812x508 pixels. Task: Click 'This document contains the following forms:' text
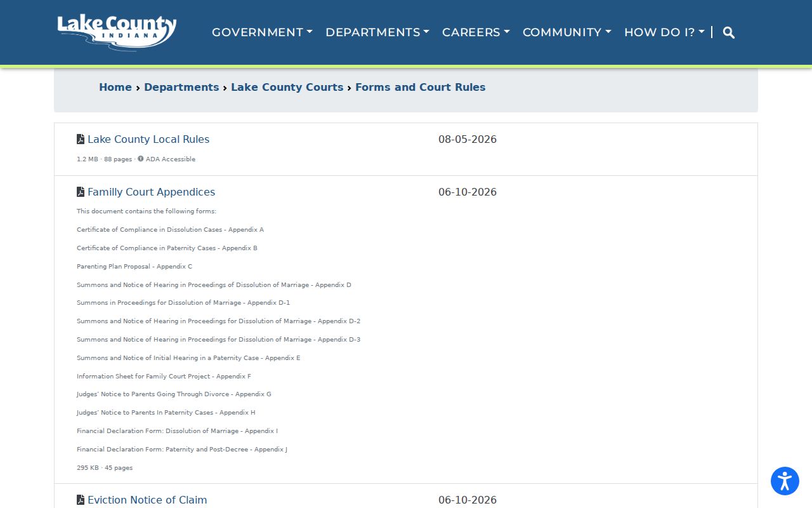tap(147, 211)
